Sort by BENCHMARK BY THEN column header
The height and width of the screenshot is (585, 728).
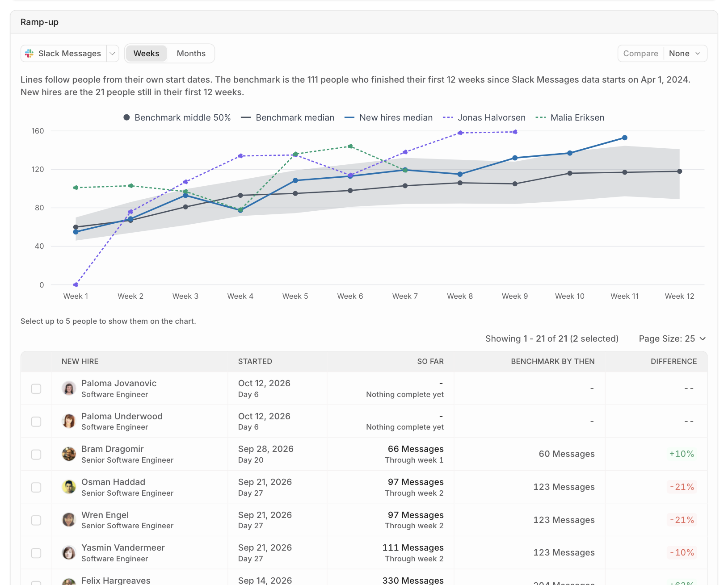click(553, 361)
